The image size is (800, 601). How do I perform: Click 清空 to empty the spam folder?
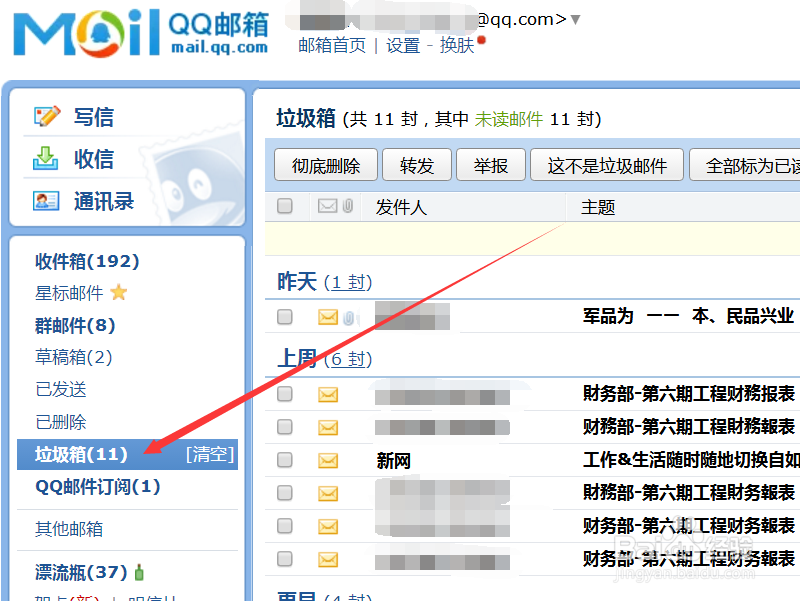click(210, 454)
